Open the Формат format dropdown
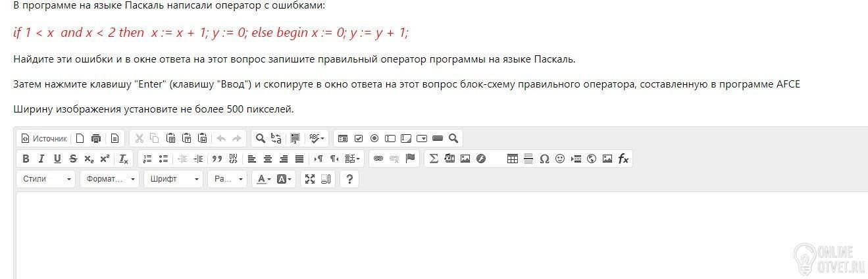Image resolution: width=868 pixels, height=279 pixels. tap(109, 179)
